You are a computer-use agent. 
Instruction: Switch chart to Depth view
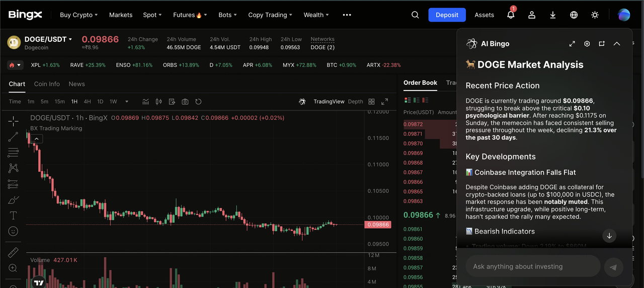355,102
